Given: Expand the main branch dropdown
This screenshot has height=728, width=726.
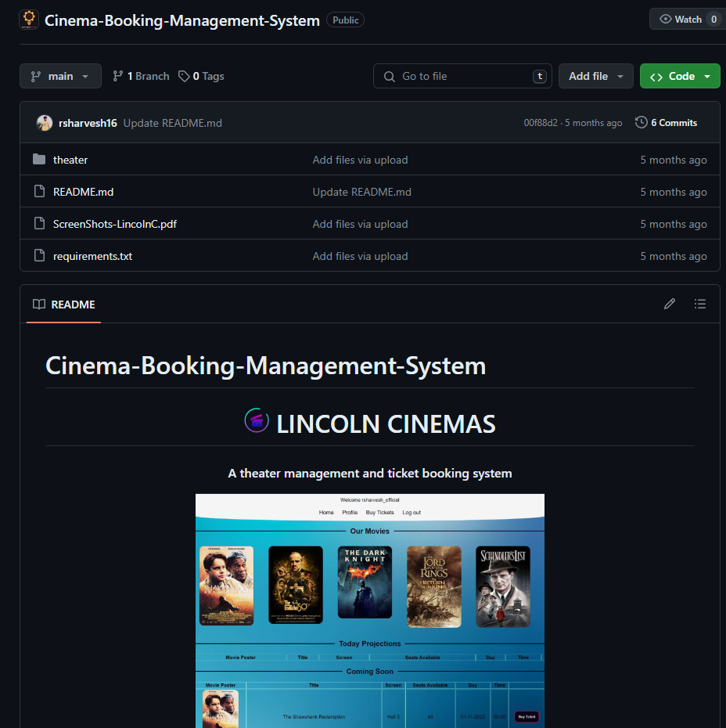Looking at the screenshot, I should pyautogui.click(x=60, y=76).
